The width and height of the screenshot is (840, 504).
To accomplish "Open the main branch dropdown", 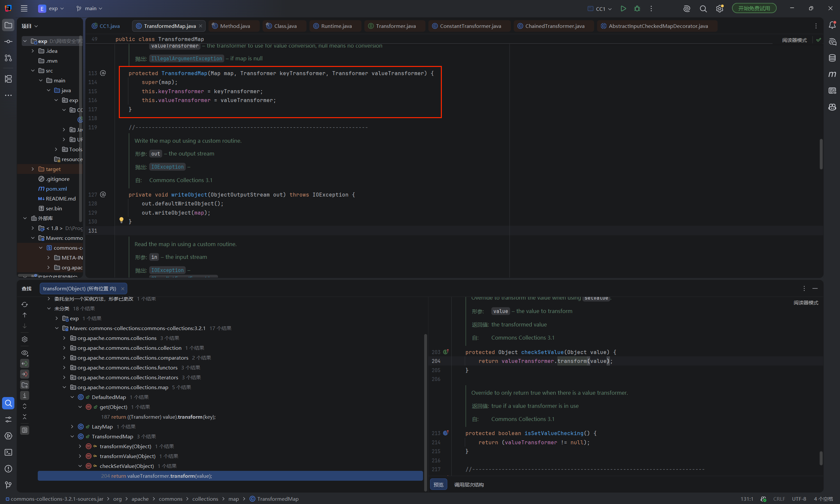I will (x=89, y=9).
